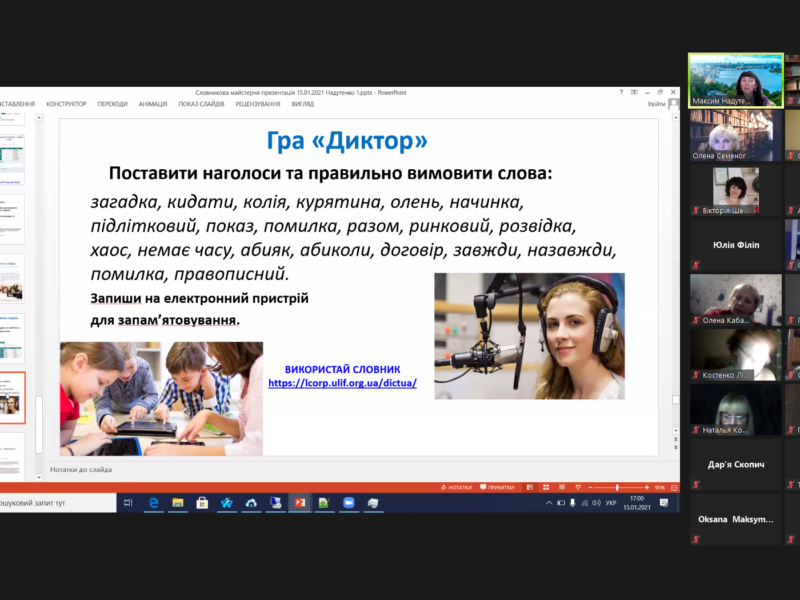Switch УКР keyboard language indicator

(611, 502)
